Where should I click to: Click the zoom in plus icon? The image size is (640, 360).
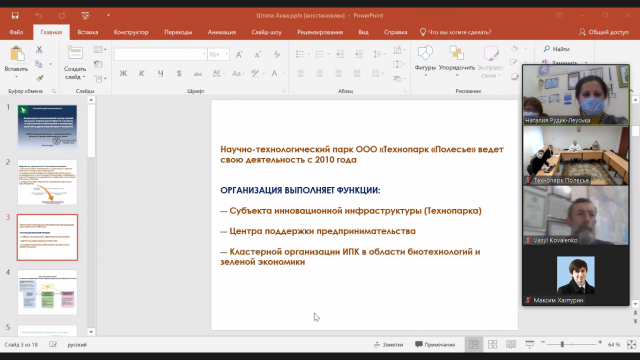coord(600,342)
